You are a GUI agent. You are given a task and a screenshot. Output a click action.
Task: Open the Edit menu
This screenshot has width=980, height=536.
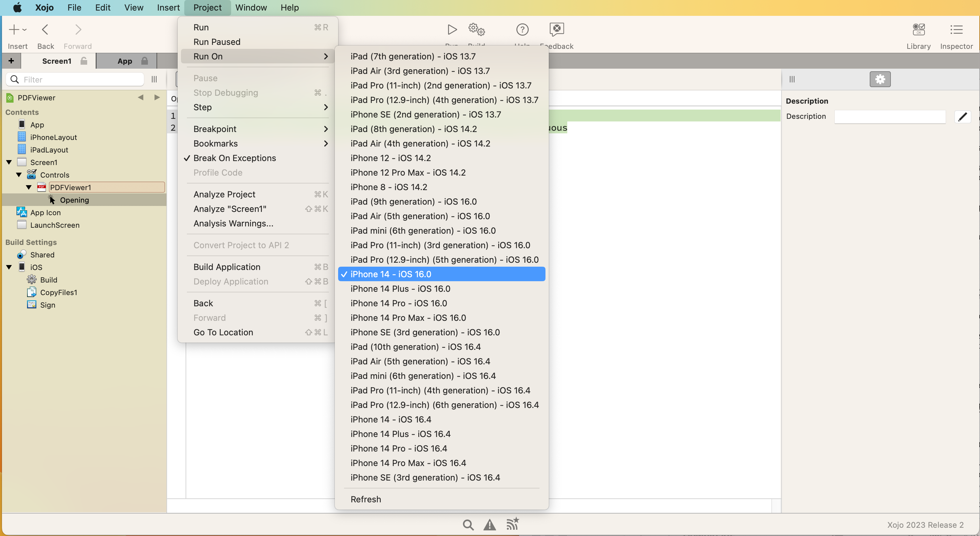[103, 8]
